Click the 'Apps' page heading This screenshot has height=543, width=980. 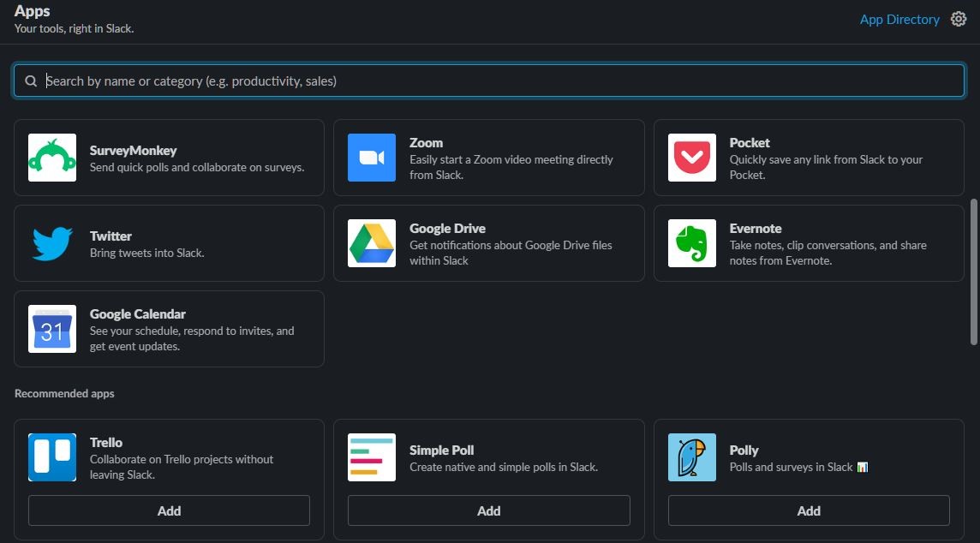[x=32, y=10]
